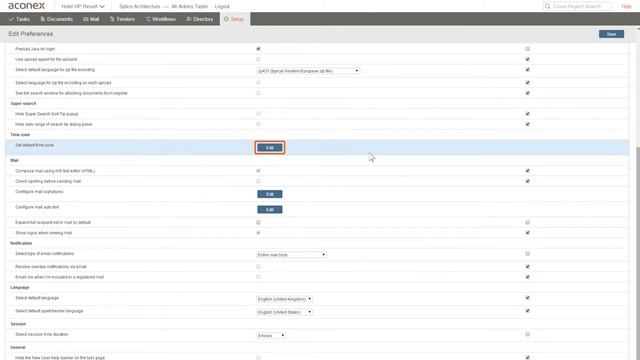The image size is (640, 360).
Task: Toggle the far-right checkbox in Preload Java row
Action: tap(527, 49)
